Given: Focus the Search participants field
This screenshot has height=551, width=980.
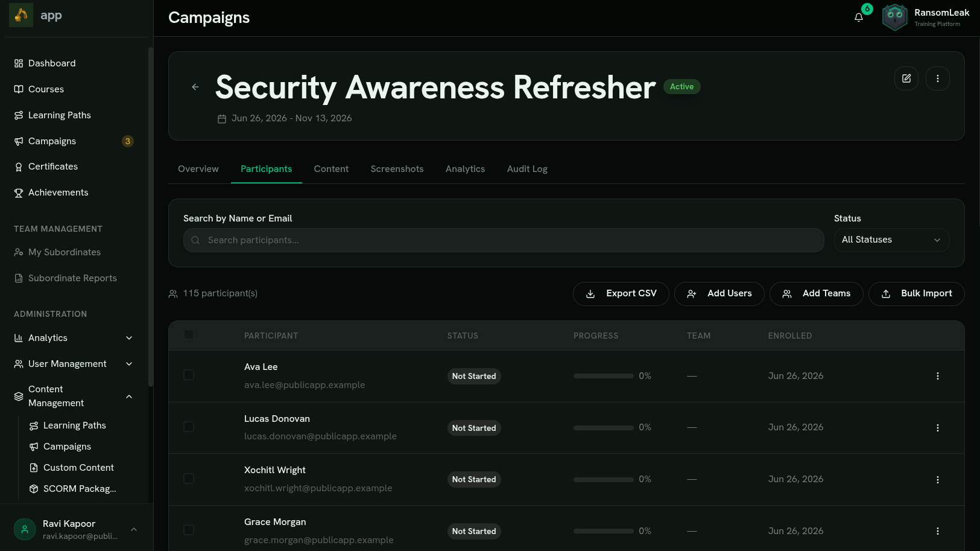Looking at the screenshot, I should 504,240.
